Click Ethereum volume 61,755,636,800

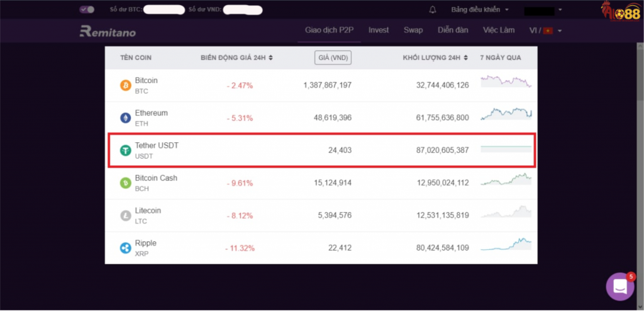tap(442, 118)
